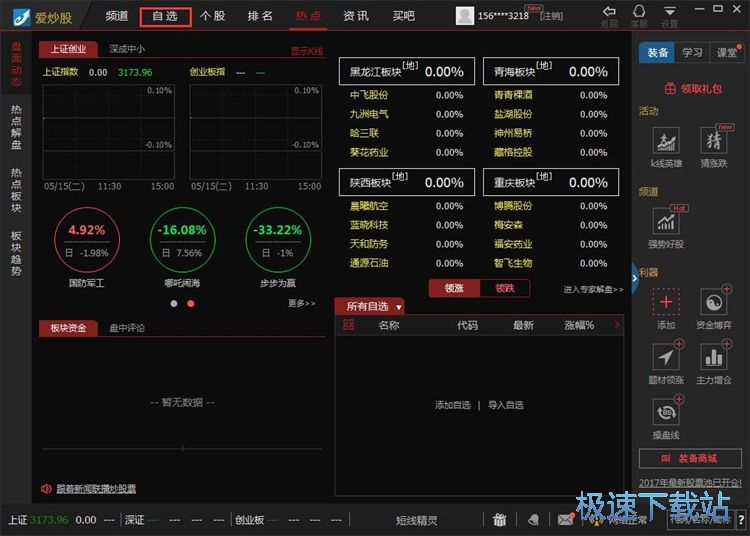The image size is (750, 536).
Task: Open the 黑龙江板块 sector box
Action: click(407, 71)
